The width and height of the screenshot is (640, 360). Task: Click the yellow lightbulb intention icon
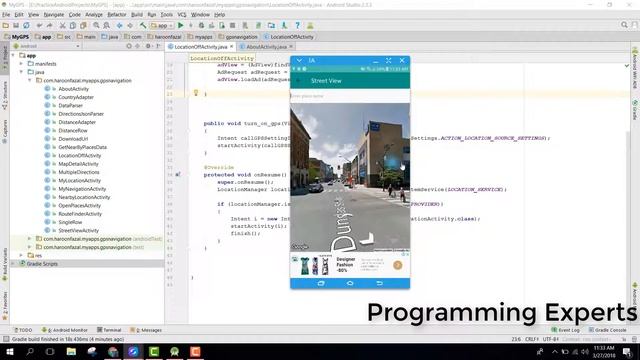(x=196, y=93)
